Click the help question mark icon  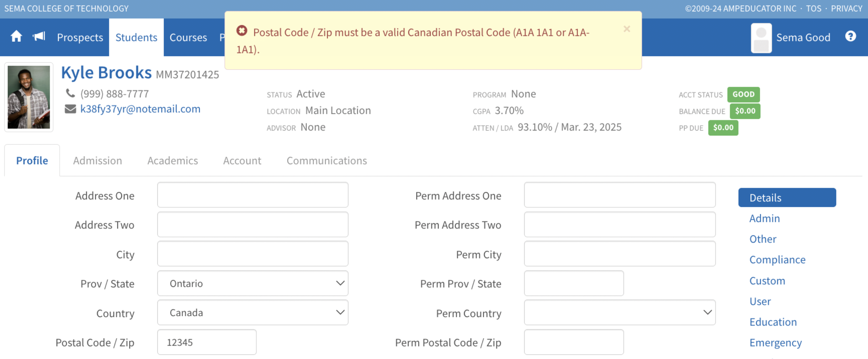pyautogui.click(x=850, y=37)
